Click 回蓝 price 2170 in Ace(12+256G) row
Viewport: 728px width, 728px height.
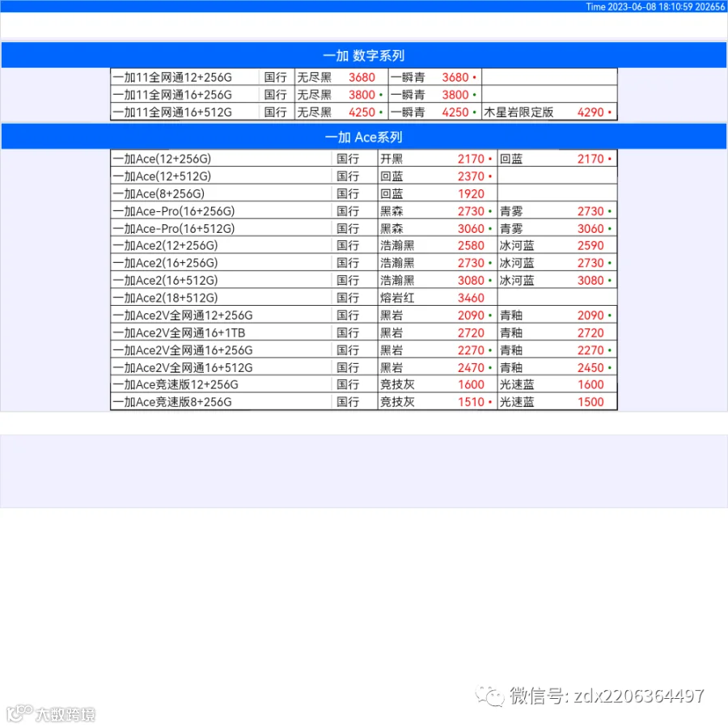[x=590, y=159]
